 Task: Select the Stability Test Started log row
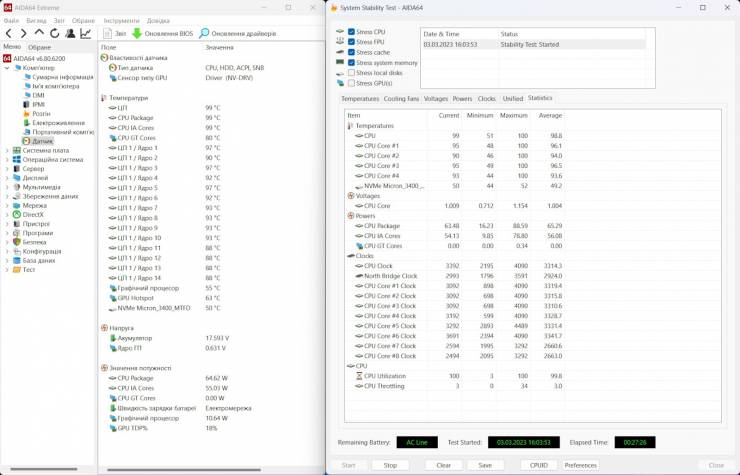coord(533,44)
